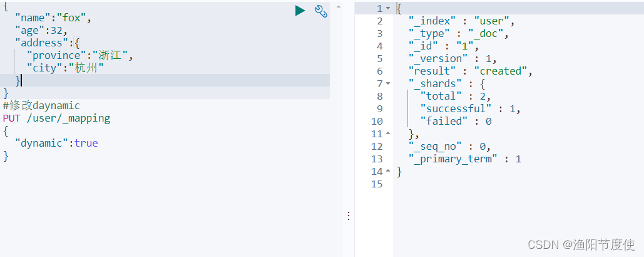Click the "province":"浙江" line
This screenshot has width=644, height=257.
(80, 56)
